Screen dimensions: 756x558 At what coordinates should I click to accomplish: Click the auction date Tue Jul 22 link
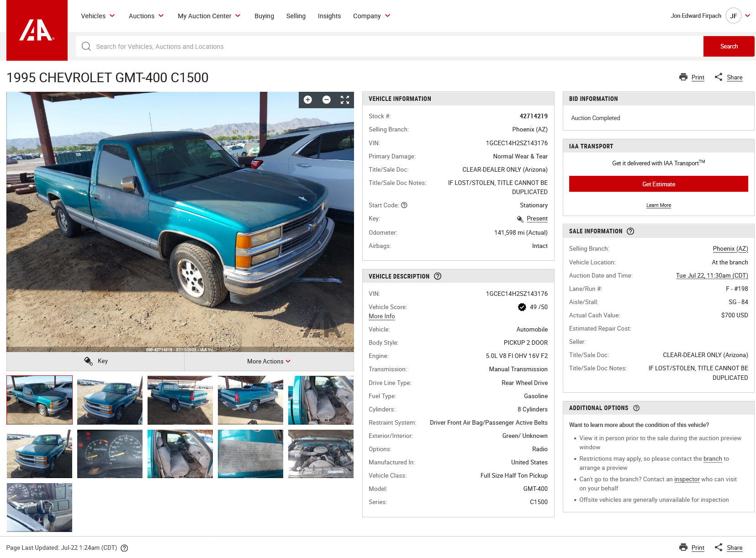click(712, 275)
